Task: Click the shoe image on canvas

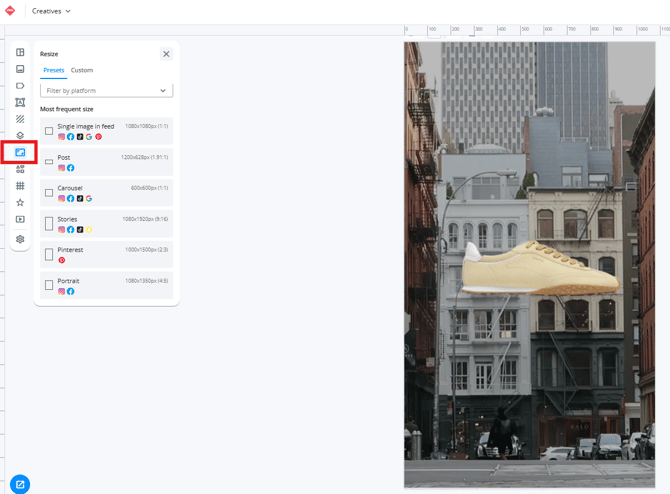Action: (540, 270)
